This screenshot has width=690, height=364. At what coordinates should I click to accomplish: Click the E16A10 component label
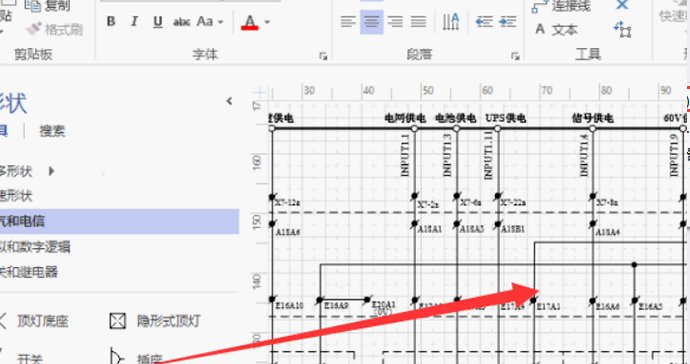tap(290, 305)
